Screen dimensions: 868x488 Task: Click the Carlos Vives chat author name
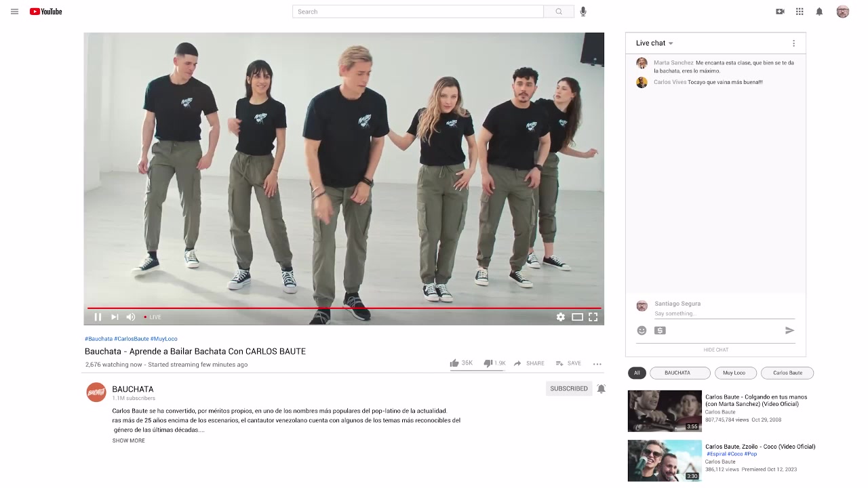(x=670, y=83)
